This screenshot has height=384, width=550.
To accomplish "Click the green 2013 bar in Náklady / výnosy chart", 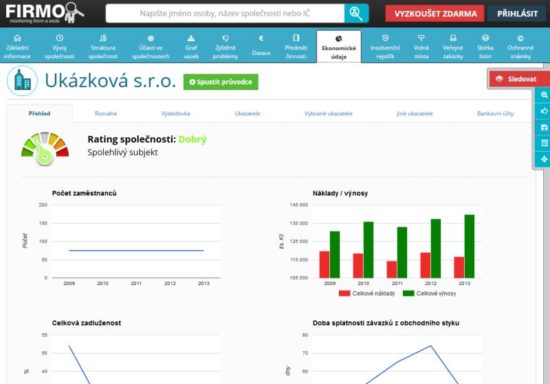I will click(469, 246).
